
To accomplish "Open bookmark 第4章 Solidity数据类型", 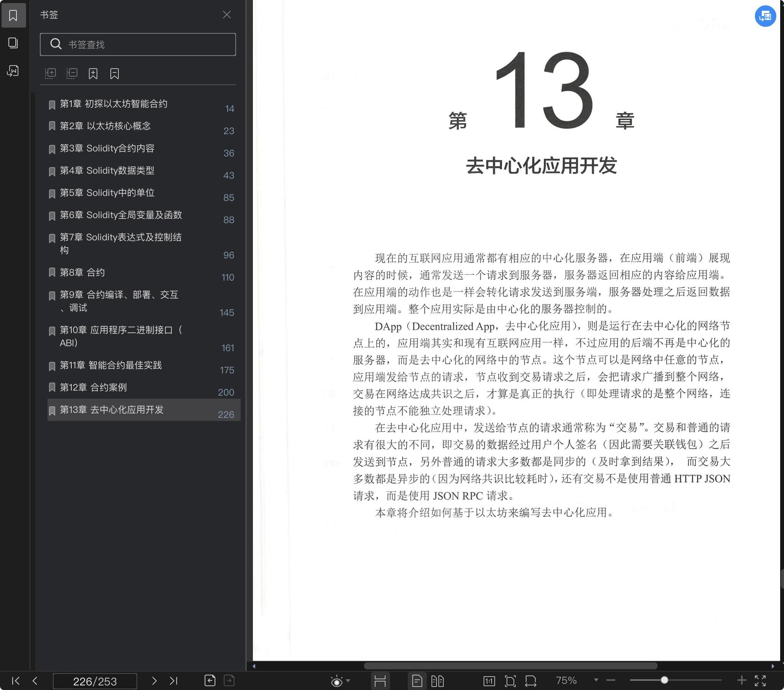I will (144, 171).
